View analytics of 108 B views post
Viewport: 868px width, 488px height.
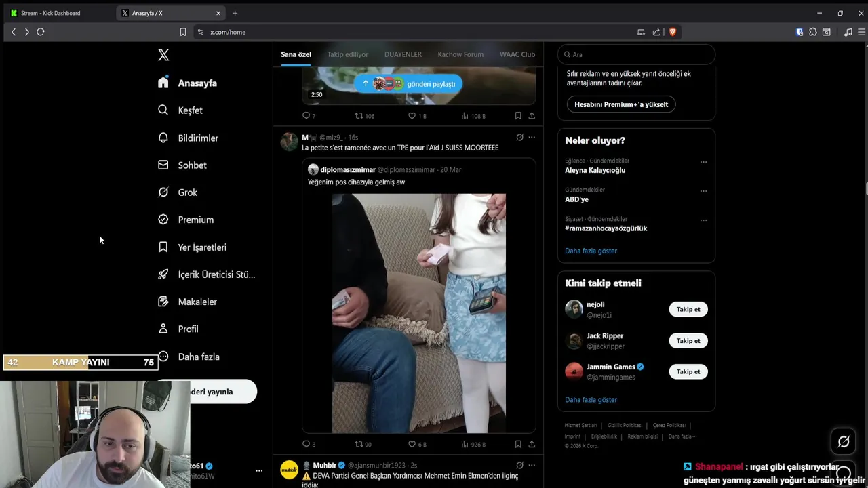click(x=473, y=116)
